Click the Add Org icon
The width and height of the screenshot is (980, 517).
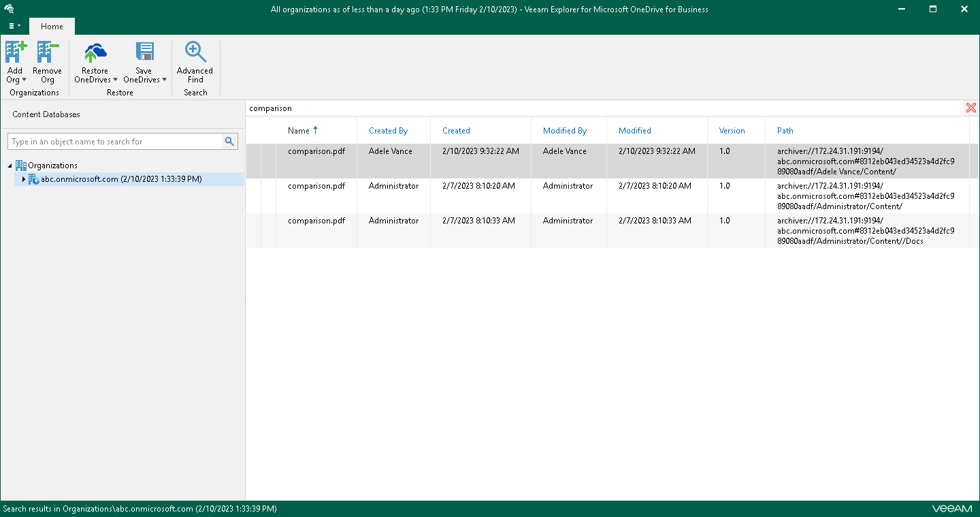tap(15, 52)
